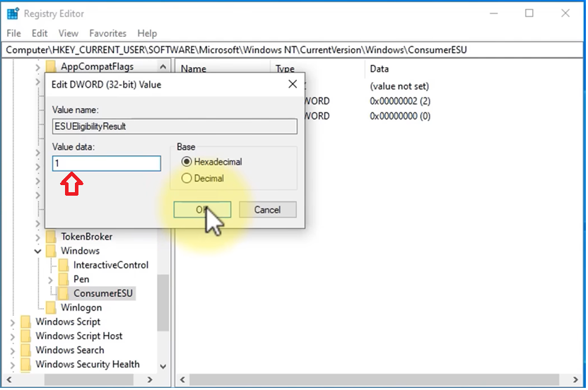
Task: Click the '0x00000002 (2)' data cell
Action: point(400,101)
